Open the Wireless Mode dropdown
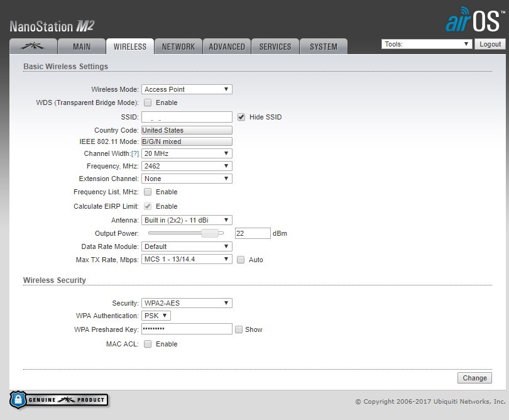 click(x=187, y=89)
